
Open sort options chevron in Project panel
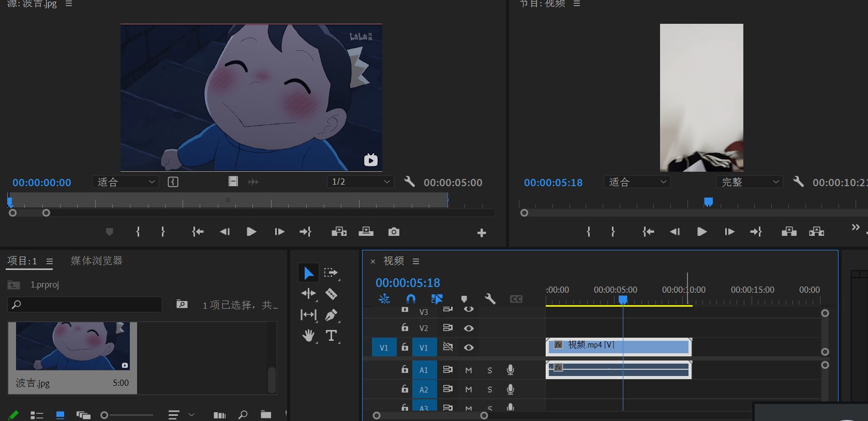click(x=191, y=415)
